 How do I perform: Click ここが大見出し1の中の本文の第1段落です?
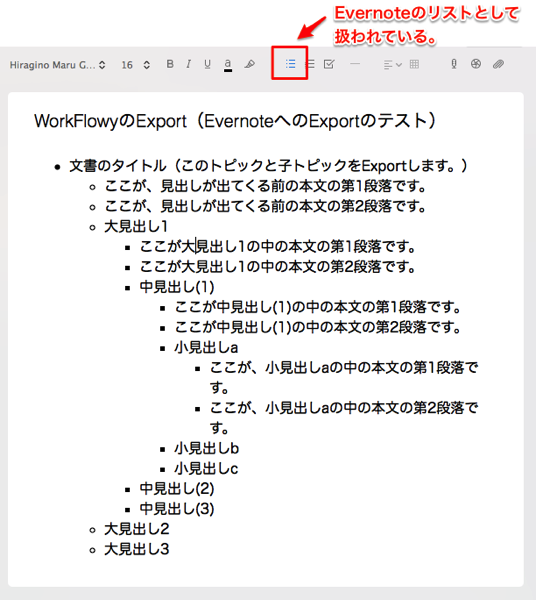coord(278,247)
